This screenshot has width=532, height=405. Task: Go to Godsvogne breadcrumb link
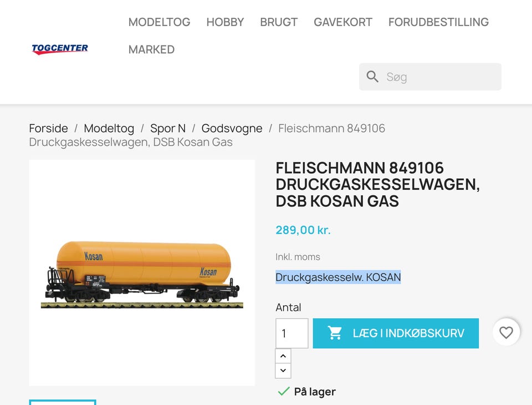pos(232,128)
